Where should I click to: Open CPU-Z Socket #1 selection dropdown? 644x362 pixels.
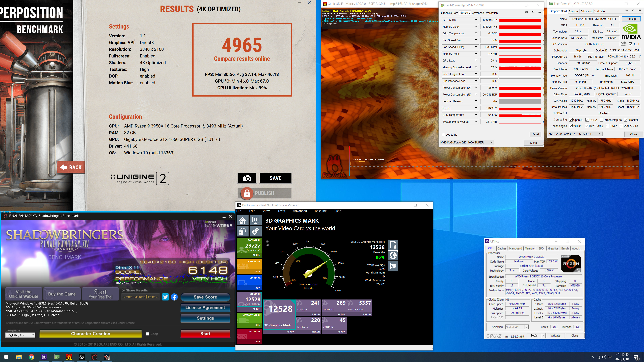(x=517, y=327)
